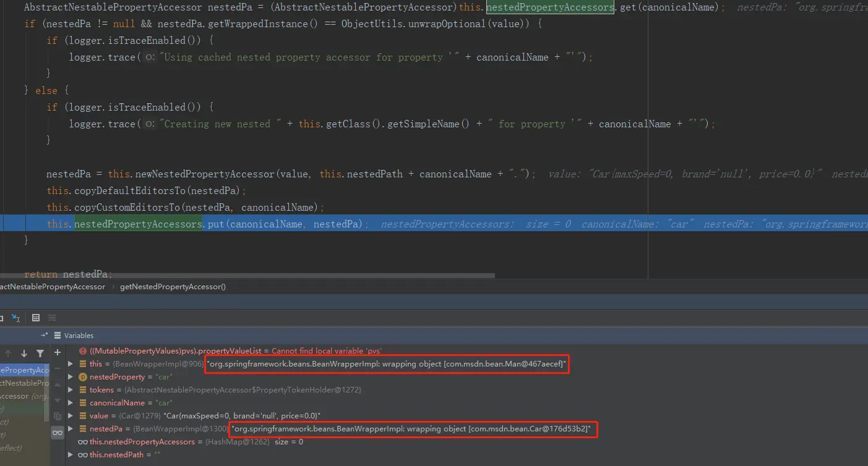Viewport: 868px width, 466px height.
Task: Click the field icon of canonicalName variable
Action: (x=83, y=403)
